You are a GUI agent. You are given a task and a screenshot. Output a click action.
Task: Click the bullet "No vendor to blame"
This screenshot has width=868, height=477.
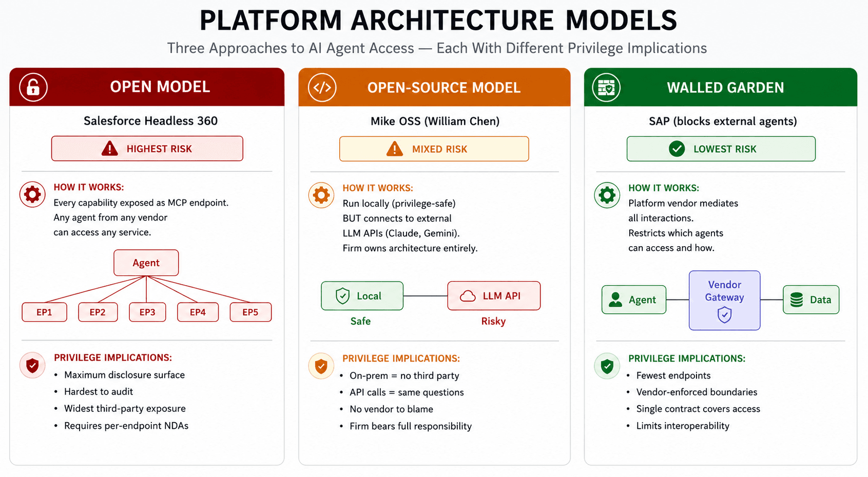[x=391, y=409]
